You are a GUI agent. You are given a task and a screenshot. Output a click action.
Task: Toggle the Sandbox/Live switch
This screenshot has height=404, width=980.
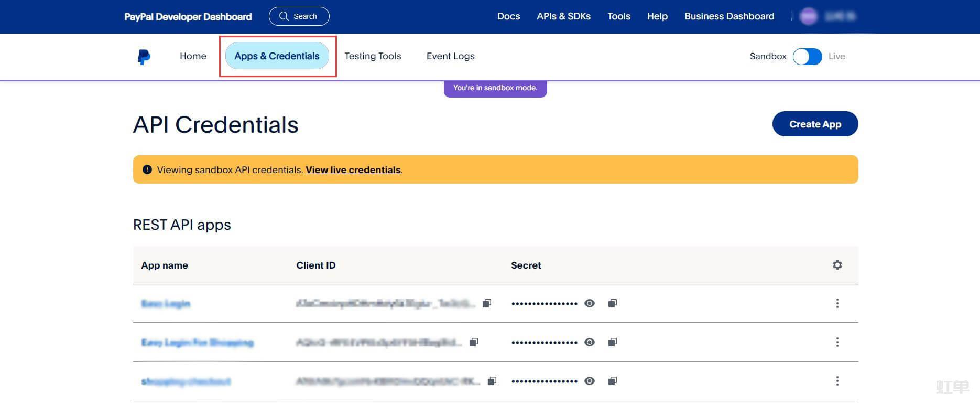pos(807,56)
